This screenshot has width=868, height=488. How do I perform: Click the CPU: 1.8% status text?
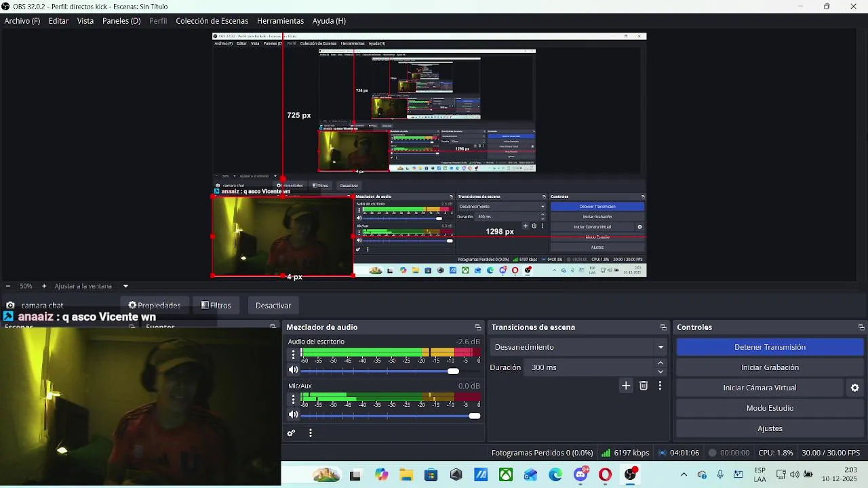click(776, 453)
